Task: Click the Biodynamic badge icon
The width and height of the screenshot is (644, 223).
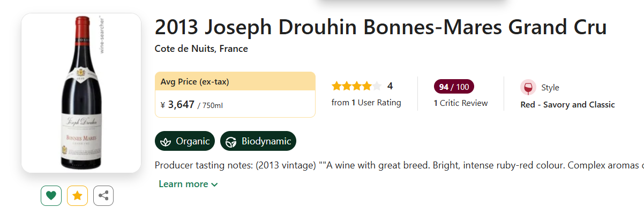Action: [231, 142]
